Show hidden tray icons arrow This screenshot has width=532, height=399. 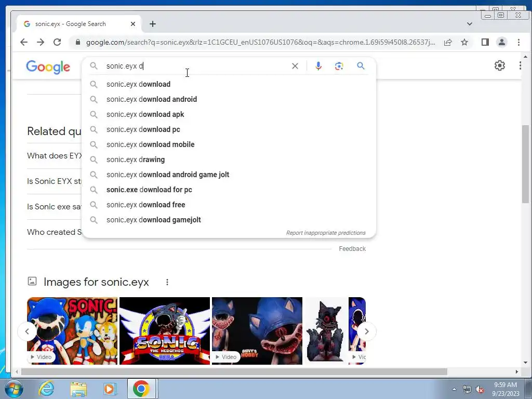pos(454,389)
